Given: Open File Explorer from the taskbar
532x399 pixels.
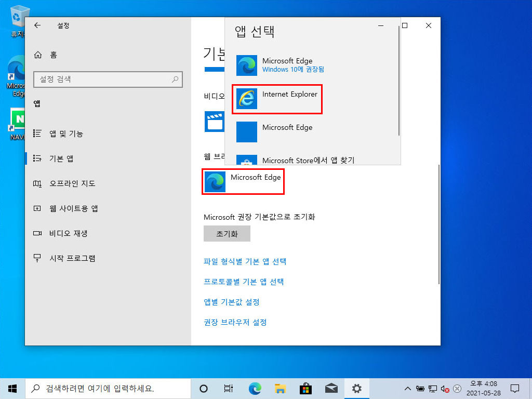Looking at the screenshot, I should (x=280, y=389).
